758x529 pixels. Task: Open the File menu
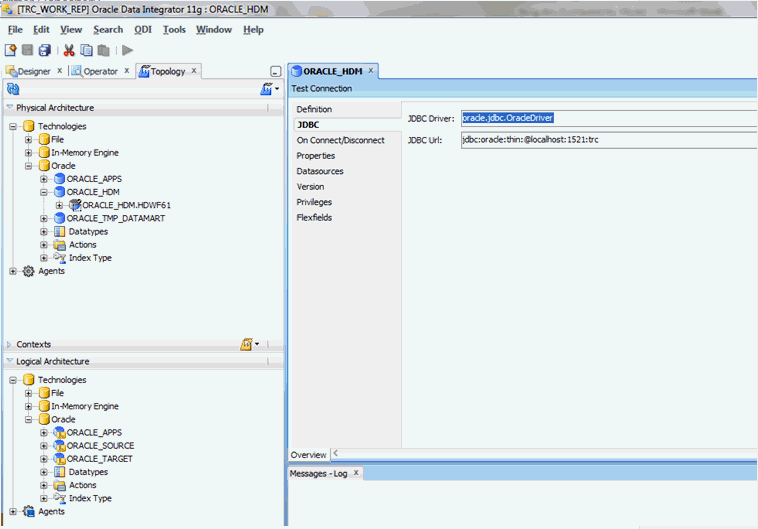click(x=15, y=29)
